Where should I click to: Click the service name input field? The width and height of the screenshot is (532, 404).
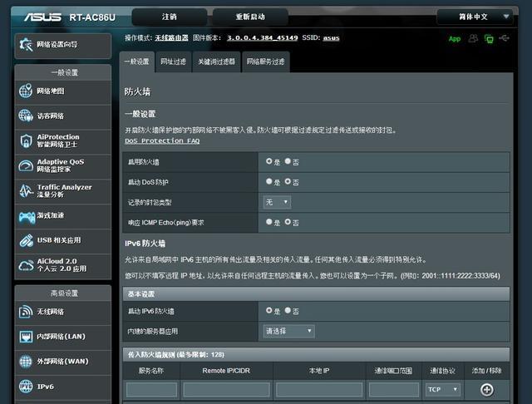click(x=151, y=389)
